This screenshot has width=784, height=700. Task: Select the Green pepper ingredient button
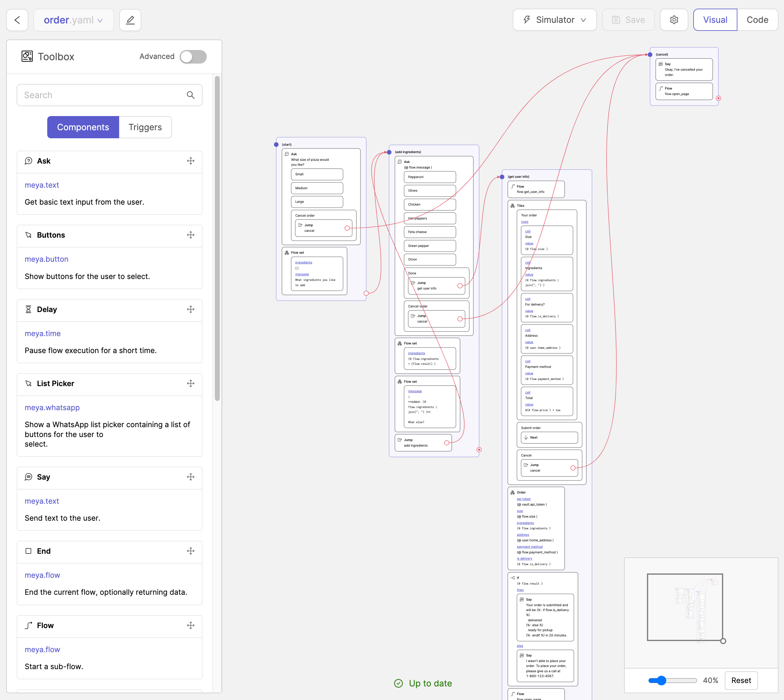point(430,246)
